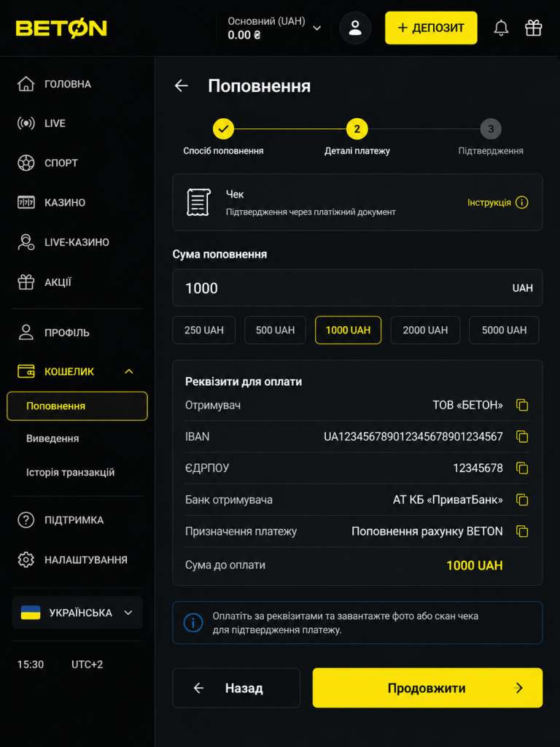Open the user profile avatar icon
The image size is (560, 747).
pyautogui.click(x=355, y=28)
